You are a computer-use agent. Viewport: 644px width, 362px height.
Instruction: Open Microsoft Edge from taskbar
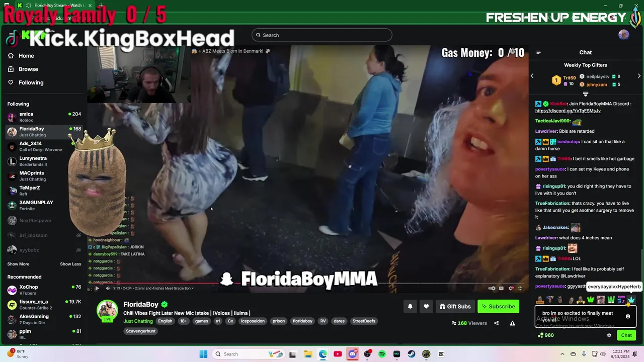point(323,354)
